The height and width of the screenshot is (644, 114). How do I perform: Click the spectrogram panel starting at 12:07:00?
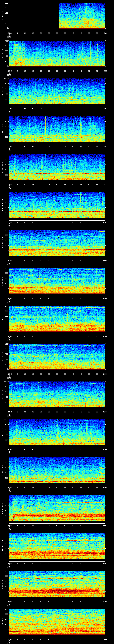point(57,129)
